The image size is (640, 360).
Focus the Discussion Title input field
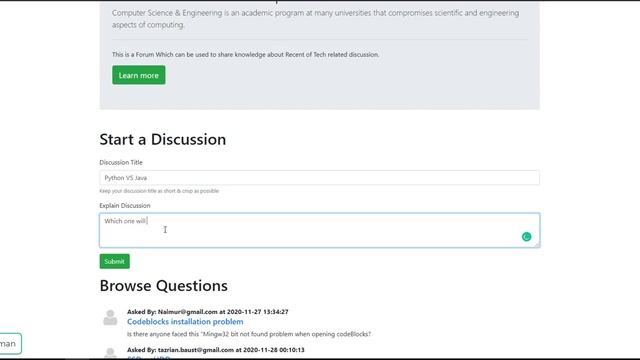click(x=319, y=178)
